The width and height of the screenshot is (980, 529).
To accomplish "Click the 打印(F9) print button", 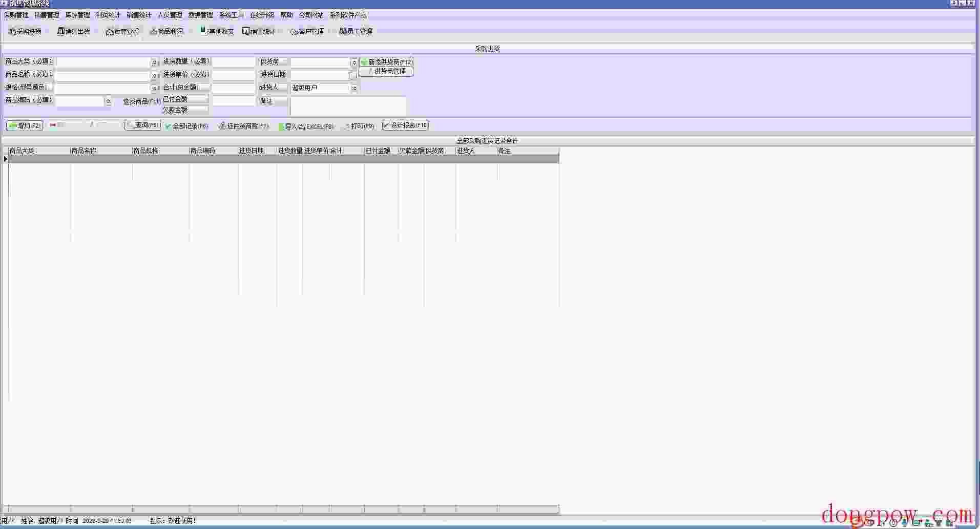I will (x=360, y=126).
